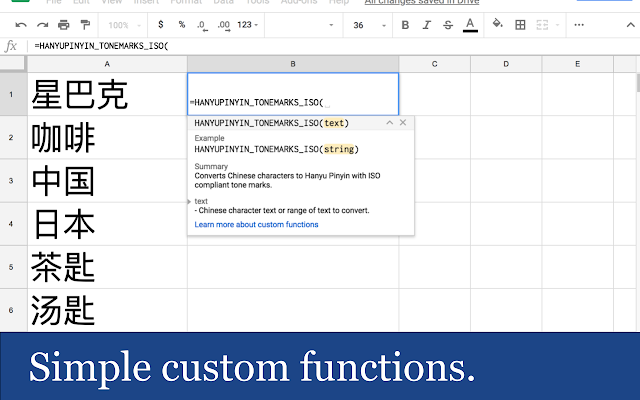Click the Print icon
Viewport: 640px width, 400px height.
(x=64, y=25)
